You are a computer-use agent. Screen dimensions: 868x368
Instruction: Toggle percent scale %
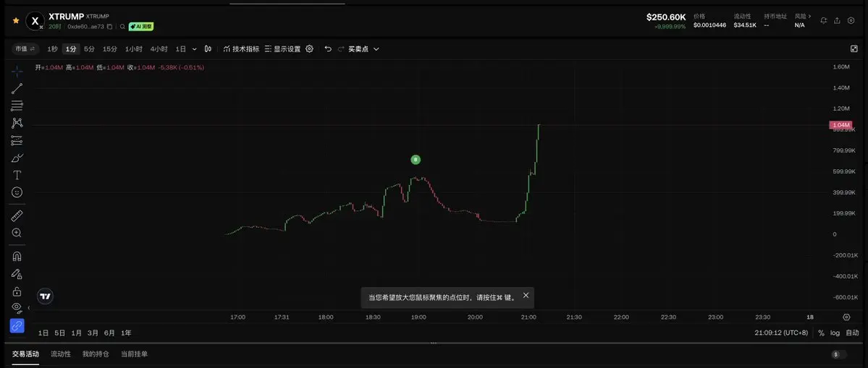tap(821, 333)
